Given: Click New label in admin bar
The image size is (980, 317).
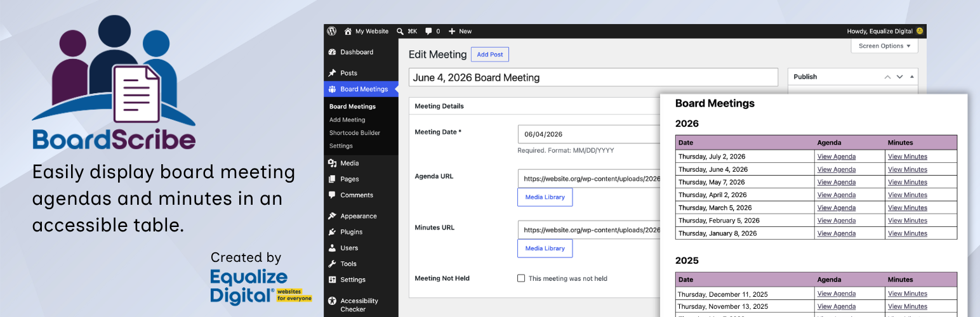Looking at the screenshot, I should coord(465,31).
